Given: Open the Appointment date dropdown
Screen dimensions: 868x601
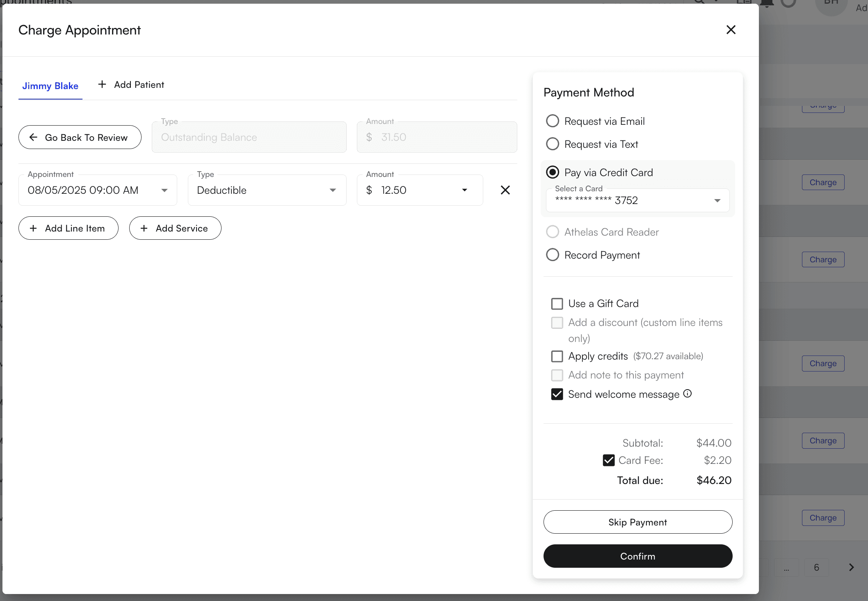Looking at the screenshot, I should point(164,190).
